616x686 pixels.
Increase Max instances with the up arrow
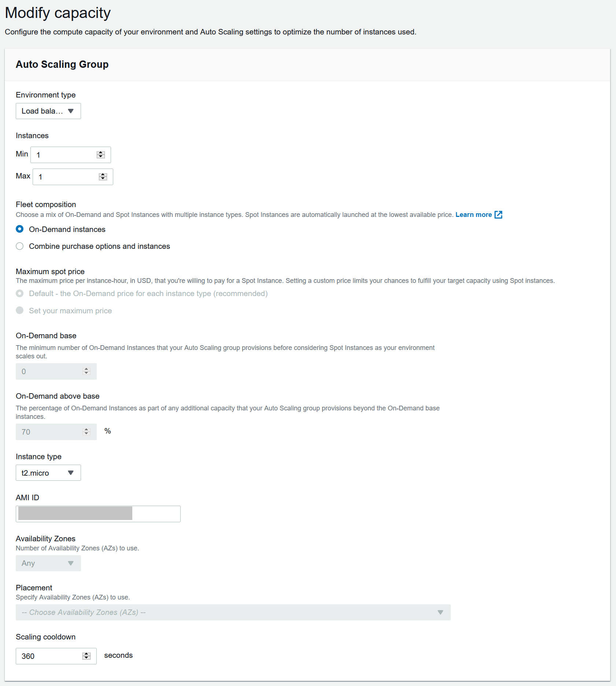pyautogui.click(x=103, y=175)
